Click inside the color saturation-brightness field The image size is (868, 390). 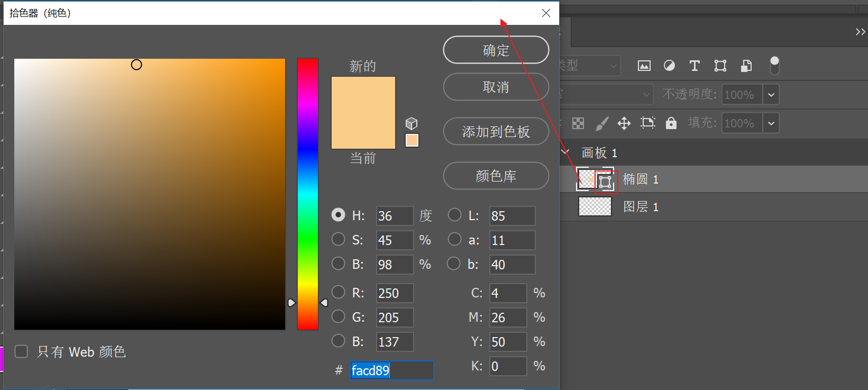pyautogui.click(x=150, y=194)
